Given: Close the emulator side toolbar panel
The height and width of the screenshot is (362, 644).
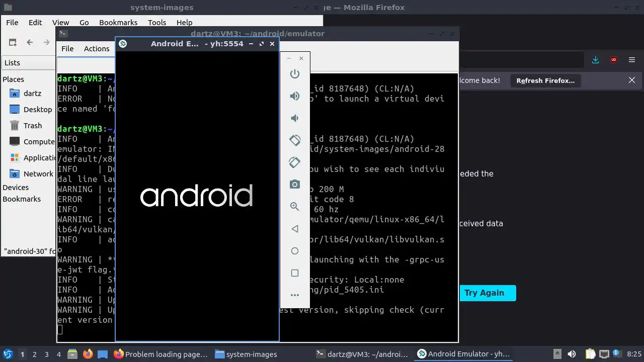Looking at the screenshot, I should point(301,58).
